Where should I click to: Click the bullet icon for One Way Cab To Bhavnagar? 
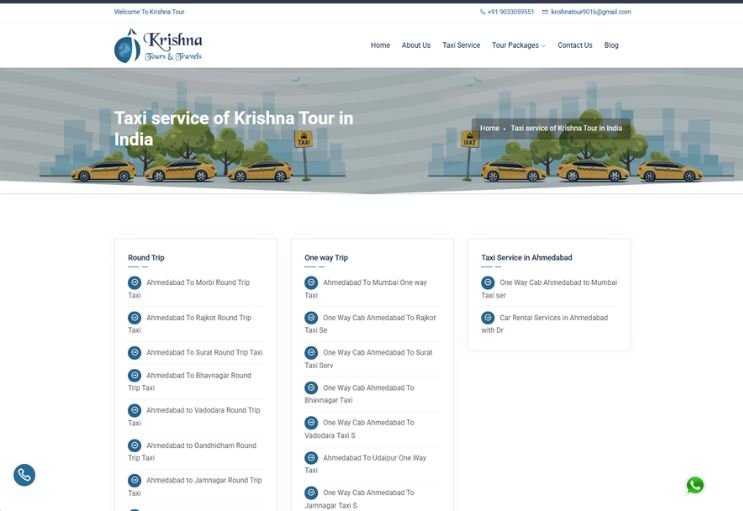[311, 388]
